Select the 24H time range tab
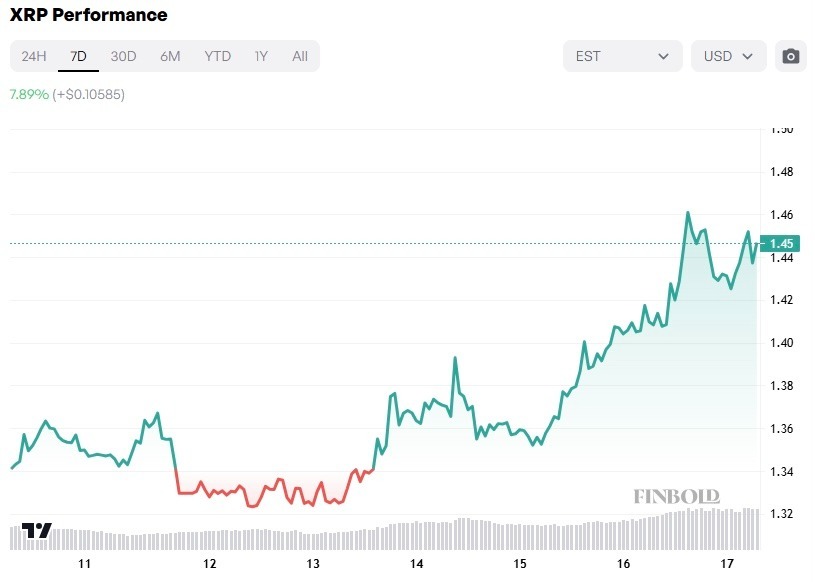The width and height of the screenshot is (815, 582). [34, 56]
